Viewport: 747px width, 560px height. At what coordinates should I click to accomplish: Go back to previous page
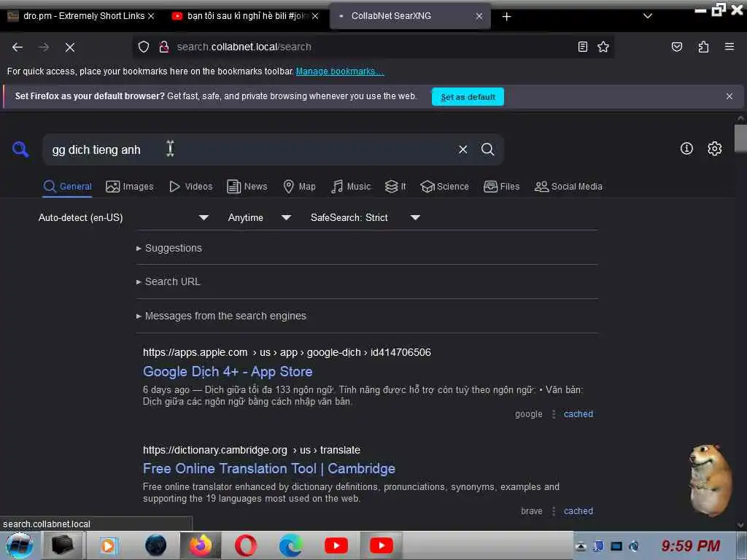pos(18,47)
